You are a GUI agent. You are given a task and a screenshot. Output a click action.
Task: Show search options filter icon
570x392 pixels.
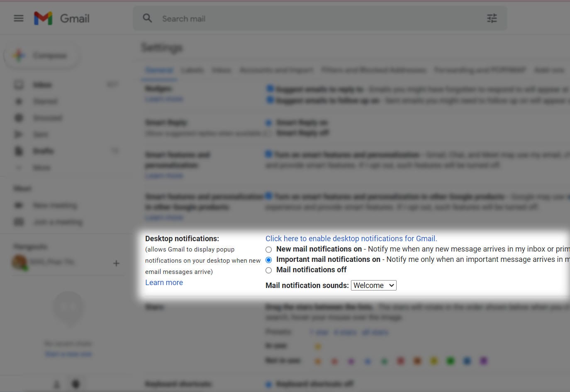(x=492, y=18)
